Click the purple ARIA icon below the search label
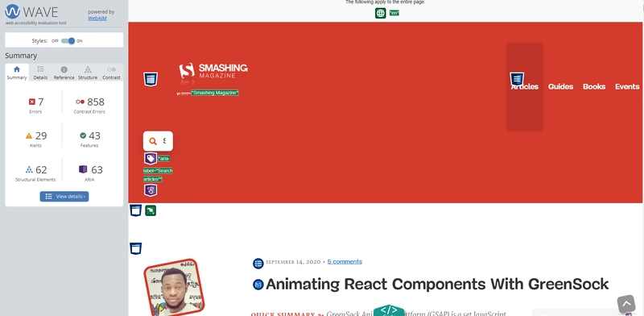The height and width of the screenshot is (316, 644). (151, 190)
